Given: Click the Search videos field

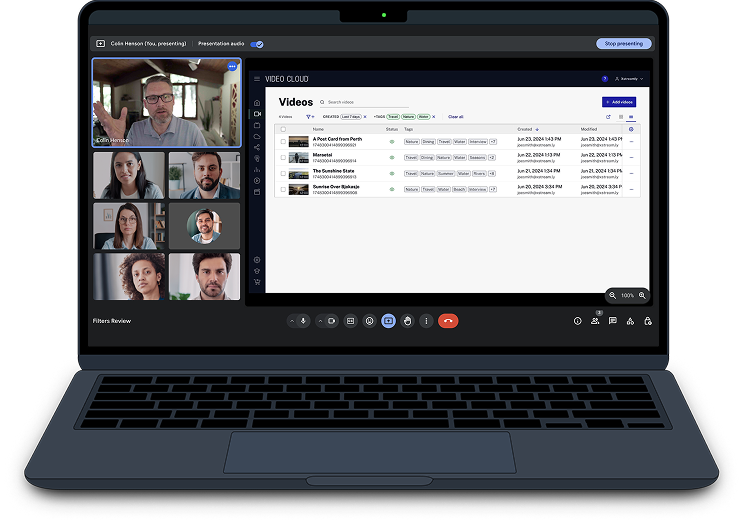Looking at the screenshot, I should coord(364,102).
